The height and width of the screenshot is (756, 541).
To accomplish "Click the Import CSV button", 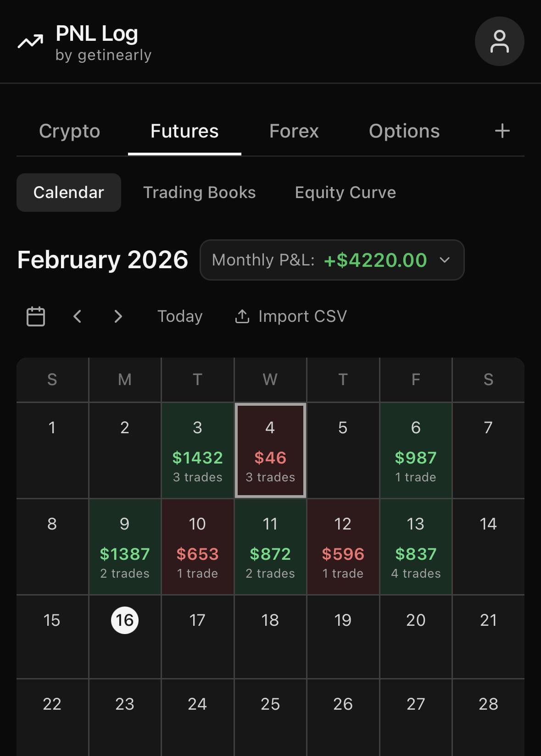I will 302,316.
